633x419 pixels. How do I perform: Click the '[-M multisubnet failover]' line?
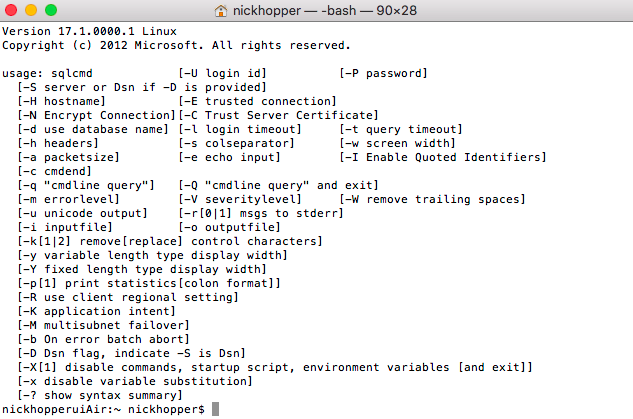[103, 325]
